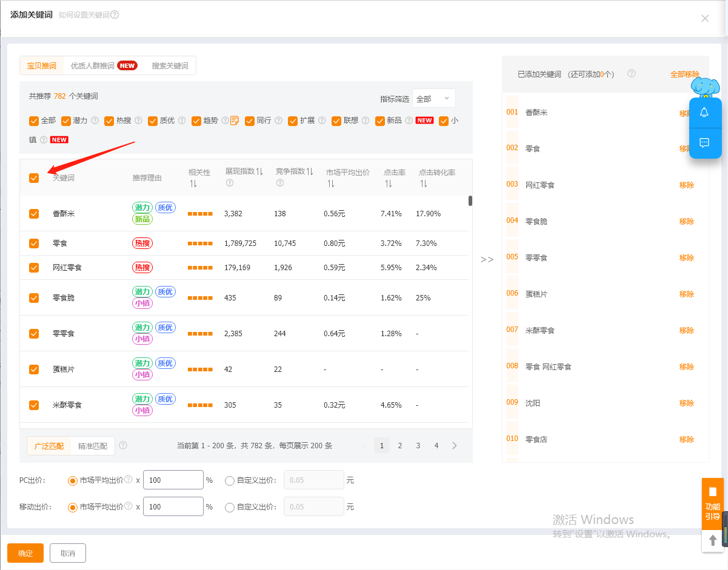The height and width of the screenshot is (570, 728).
Task: Click the keyword table vertical scrollbar
Action: click(x=470, y=201)
